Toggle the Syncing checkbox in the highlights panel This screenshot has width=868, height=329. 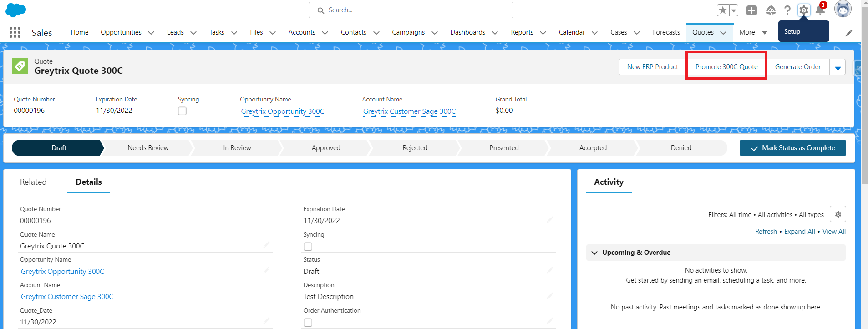click(183, 111)
